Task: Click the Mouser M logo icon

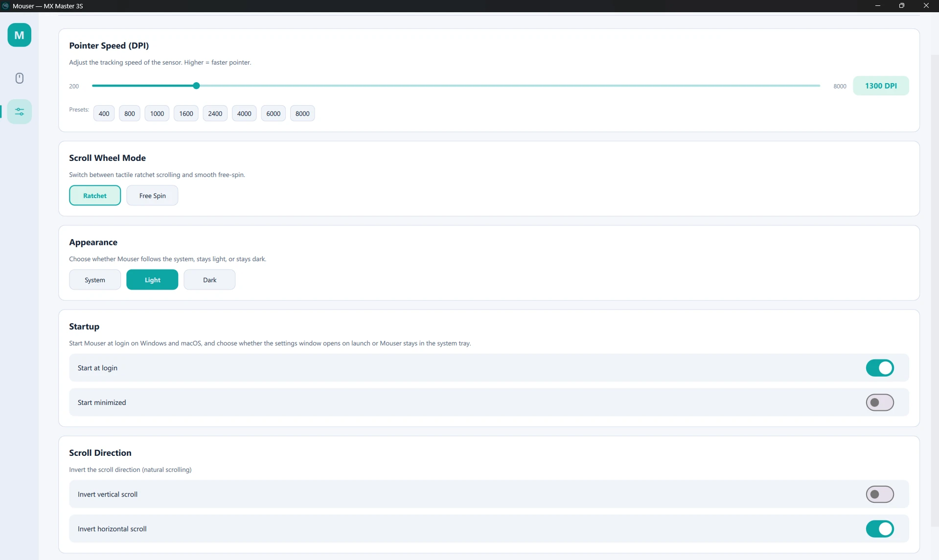Action: [20, 35]
